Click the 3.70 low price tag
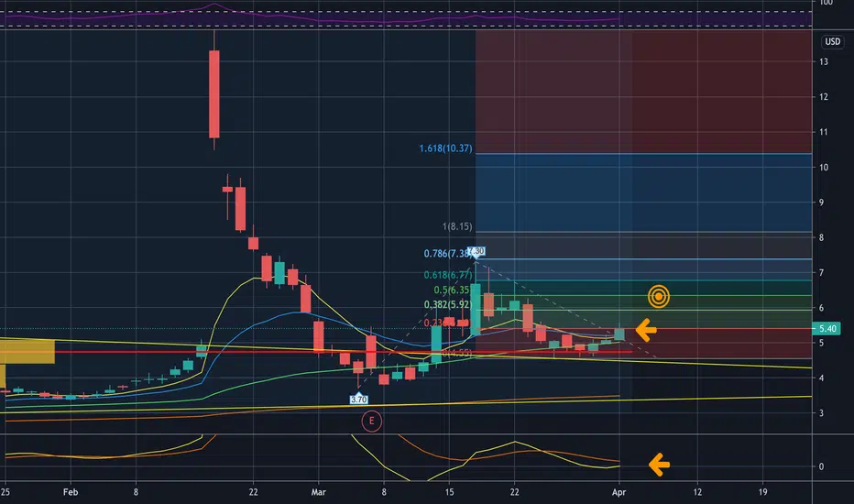This screenshot has height=504, width=854. 358,400
